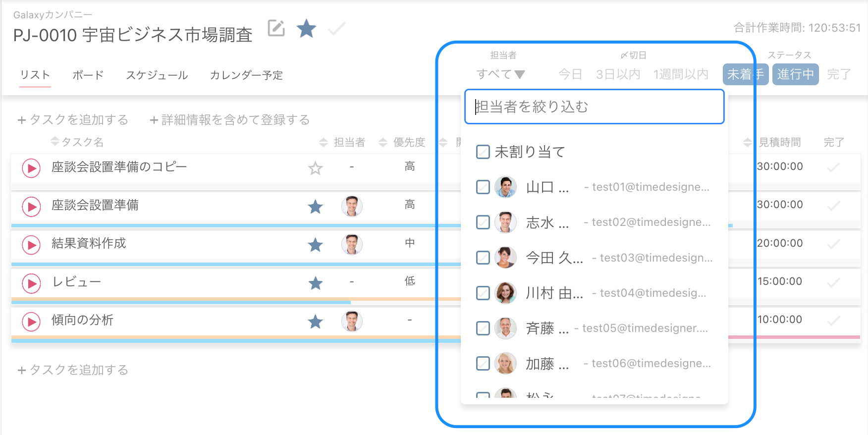Unstar the 傾向の分析 task
Image resolution: width=868 pixels, height=435 pixels.
click(x=315, y=322)
